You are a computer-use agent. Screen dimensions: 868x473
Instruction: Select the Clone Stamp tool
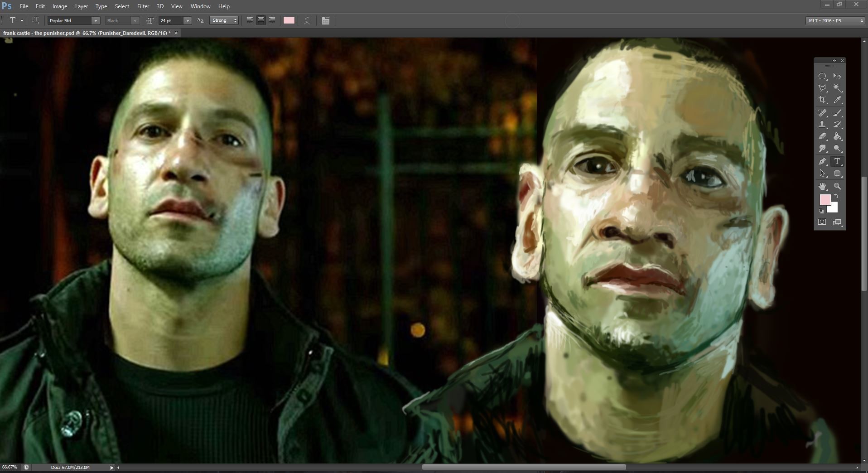[822, 125]
